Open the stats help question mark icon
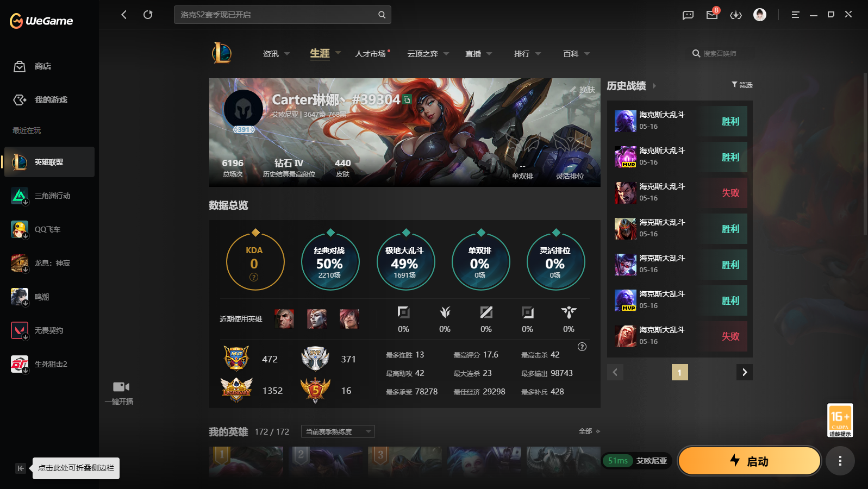This screenshot has width=868, height=489. [x=582, y=347]
